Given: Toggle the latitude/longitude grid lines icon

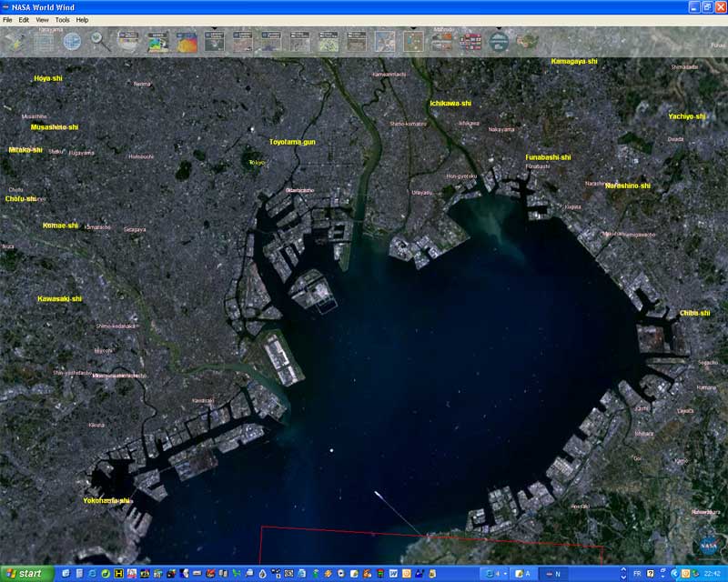Looking at the screenshot, I should (44, 41).
